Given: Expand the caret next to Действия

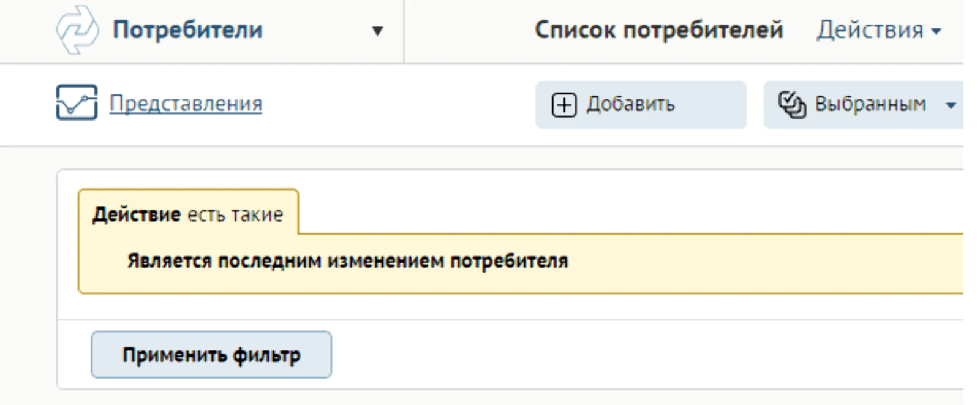Looking at the screenshot, I should coord(936,31).
